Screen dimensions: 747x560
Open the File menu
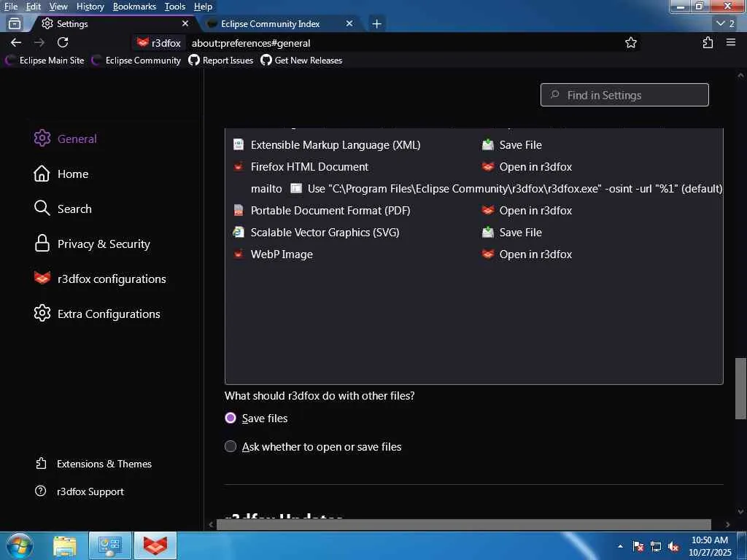[10, 6]
